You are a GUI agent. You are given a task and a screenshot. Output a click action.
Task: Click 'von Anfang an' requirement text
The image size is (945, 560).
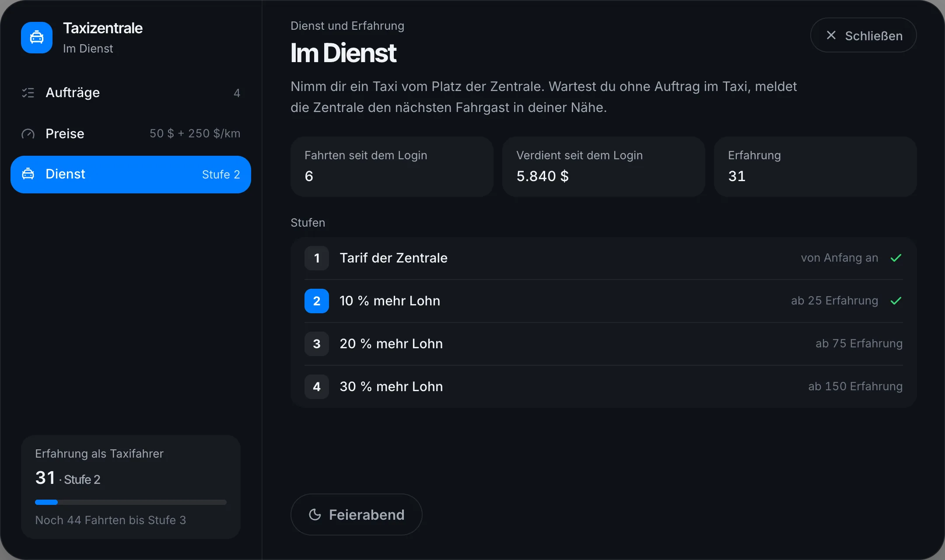[840, 258]
